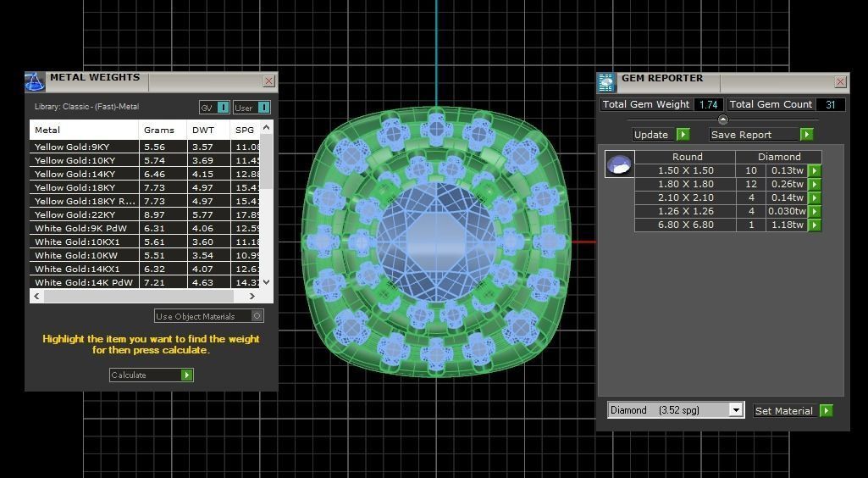Click the Metal column header
Viewport: 868px width, 478px height.
pos(84,131)
